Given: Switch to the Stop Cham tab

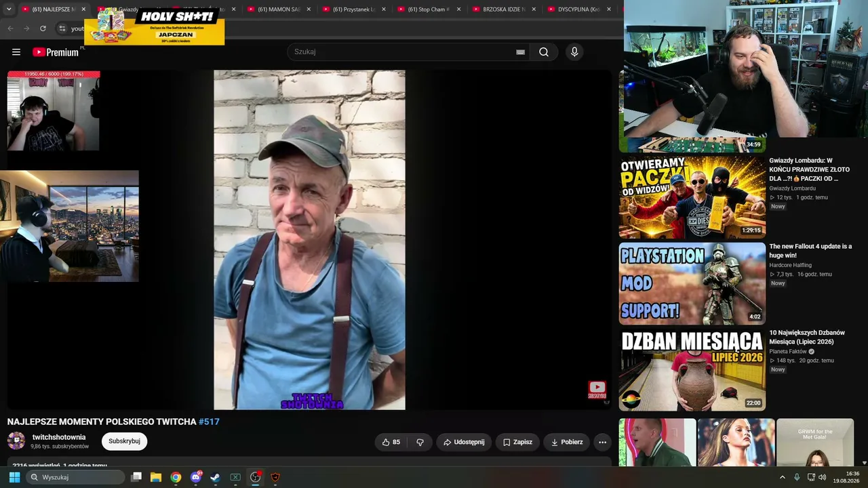Looking at the screenshot, I should point(429,9).
